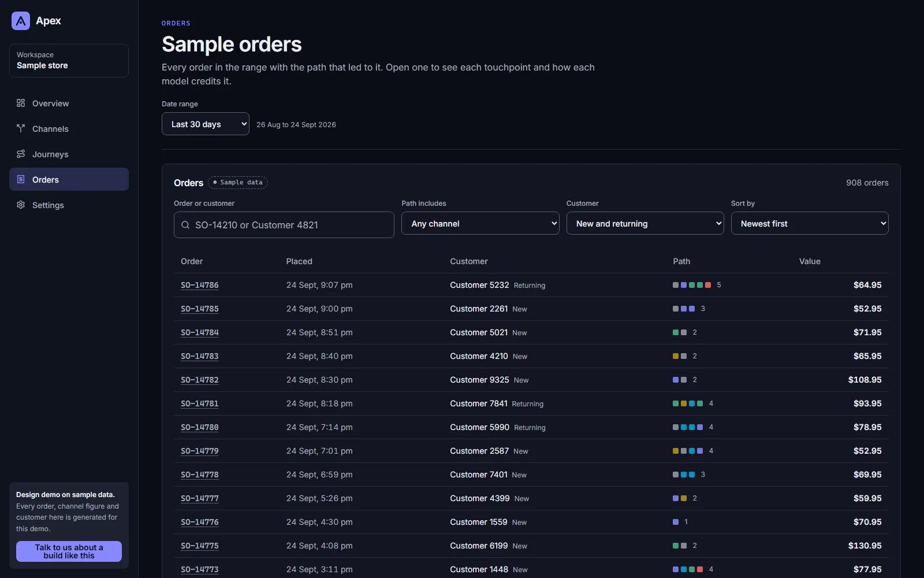Click the 24 Sept, 8:40 pm placed time
The image size is (924, 578).
click(319, 356)
